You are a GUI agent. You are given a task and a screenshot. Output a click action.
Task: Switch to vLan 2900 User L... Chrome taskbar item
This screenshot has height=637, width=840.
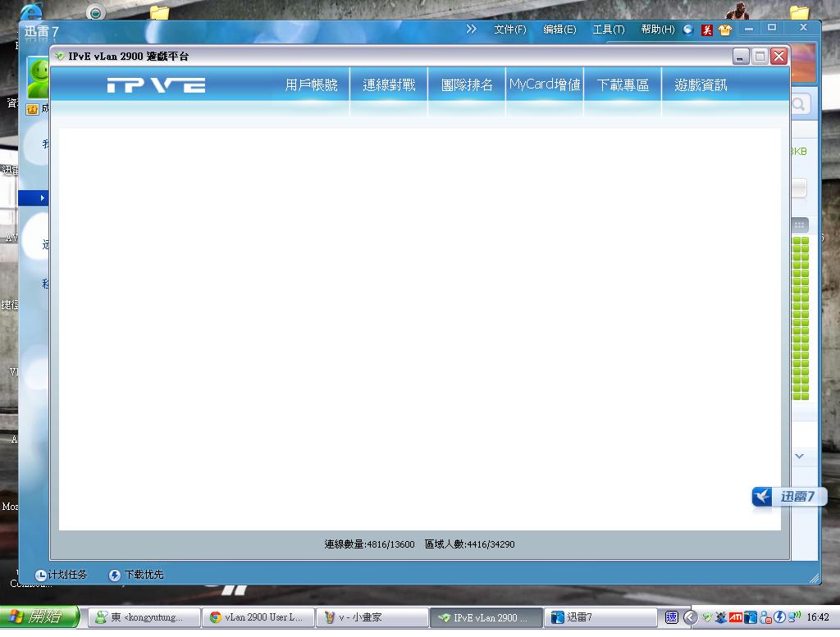pos(258,617)
